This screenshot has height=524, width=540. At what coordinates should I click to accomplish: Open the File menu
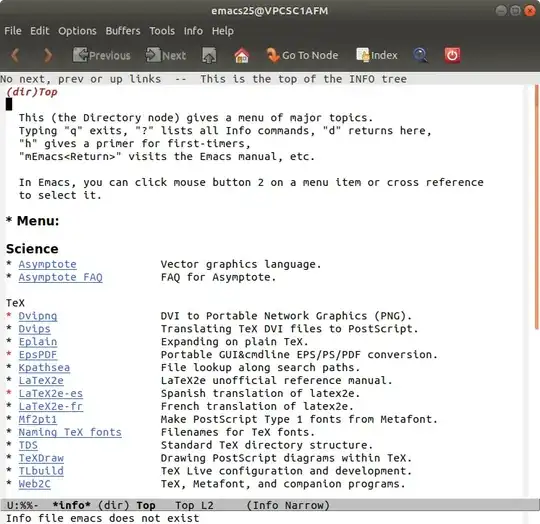(13, 31)
